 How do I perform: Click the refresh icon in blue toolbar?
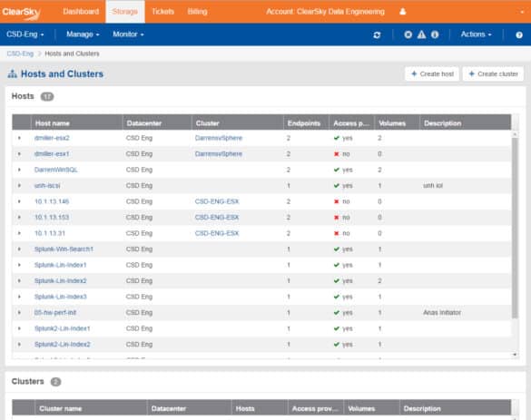[377, 34]
